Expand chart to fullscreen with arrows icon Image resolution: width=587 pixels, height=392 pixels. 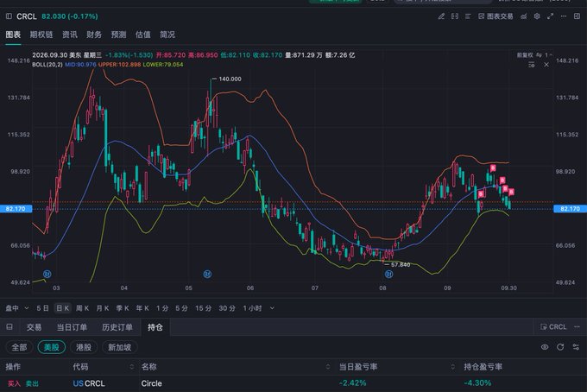pyautogui.click(x=551, y=16)
